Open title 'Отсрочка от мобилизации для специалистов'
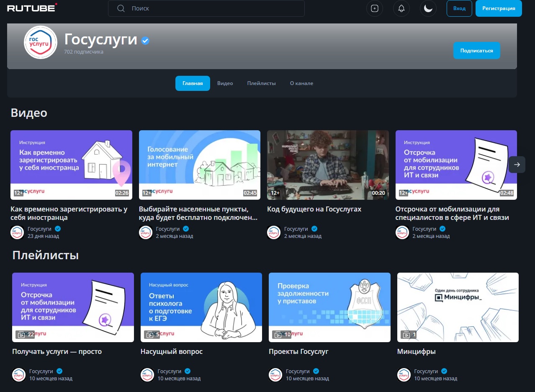The width and height of the screenshot is (535, 392). click(x=452, y=213)
